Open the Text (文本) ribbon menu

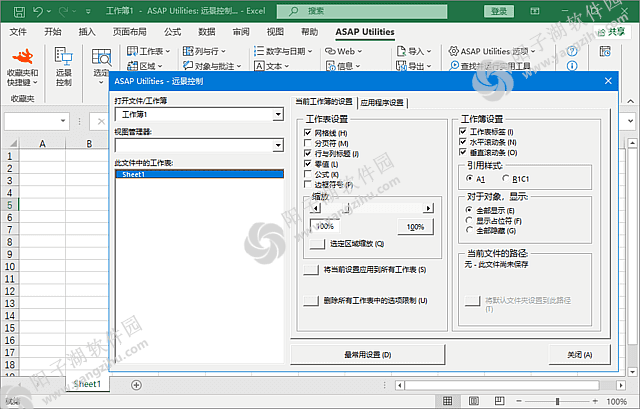pos(271,66)
